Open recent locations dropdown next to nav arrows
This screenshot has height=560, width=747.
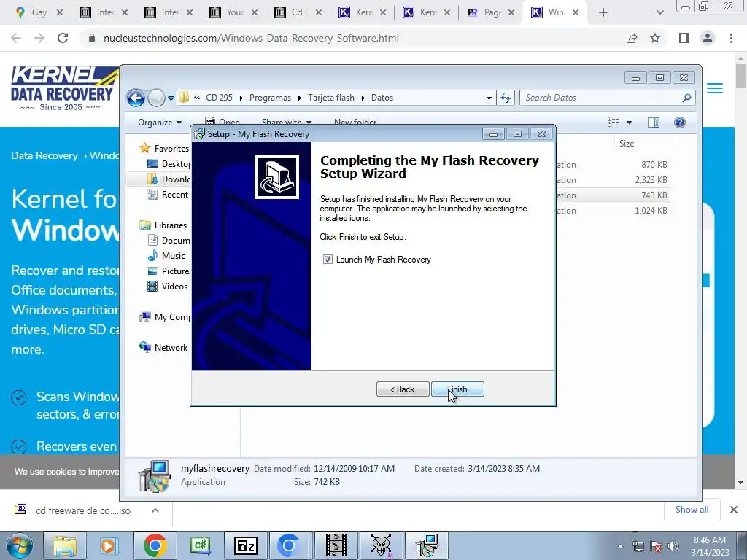coord(171,98)
